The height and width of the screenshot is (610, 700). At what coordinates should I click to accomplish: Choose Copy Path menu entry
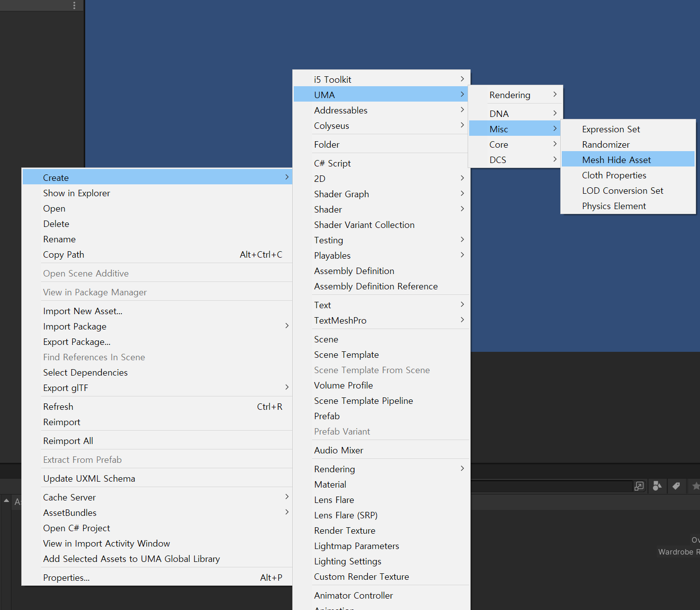157,254
